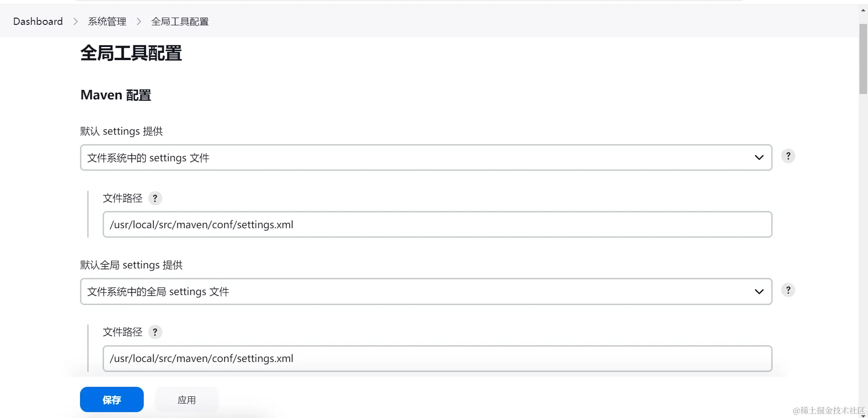Click breadcrumb chevron after Dashboard
The width and height of the screenshot is (868, 418).
(75, 22)
